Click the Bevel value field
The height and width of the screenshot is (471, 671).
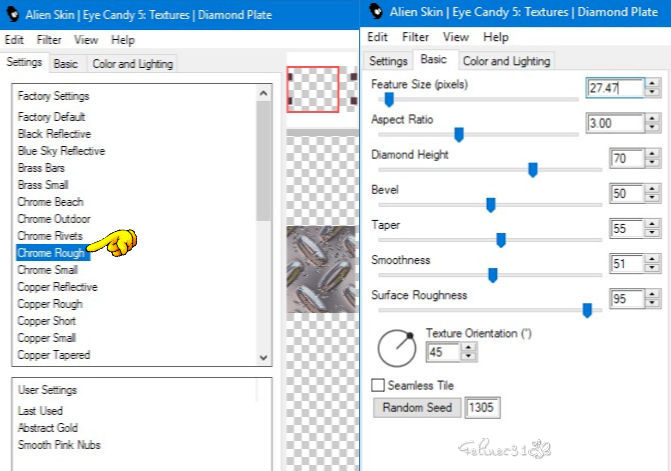tap(626, 193)
